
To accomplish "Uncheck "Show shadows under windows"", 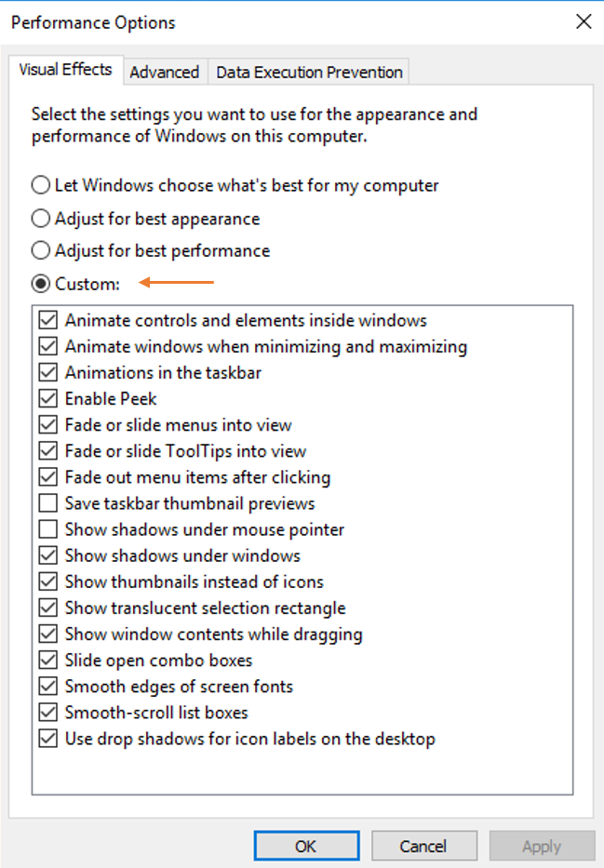I will pos(49,554).
